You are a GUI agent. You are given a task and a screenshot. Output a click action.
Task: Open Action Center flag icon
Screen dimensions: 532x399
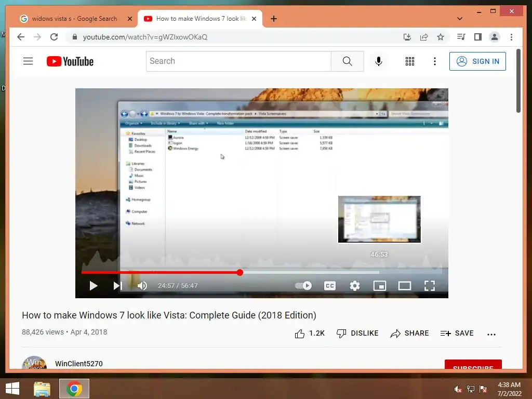pos(483,389)
